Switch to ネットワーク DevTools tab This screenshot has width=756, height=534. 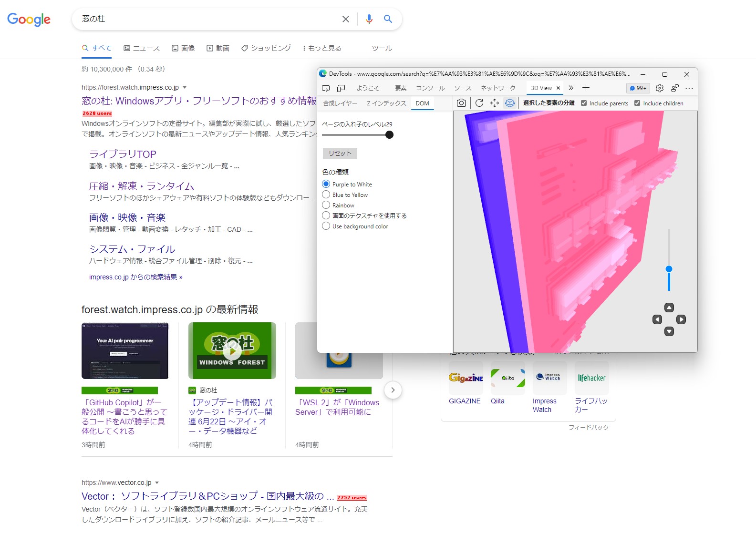tap(498, 88)
